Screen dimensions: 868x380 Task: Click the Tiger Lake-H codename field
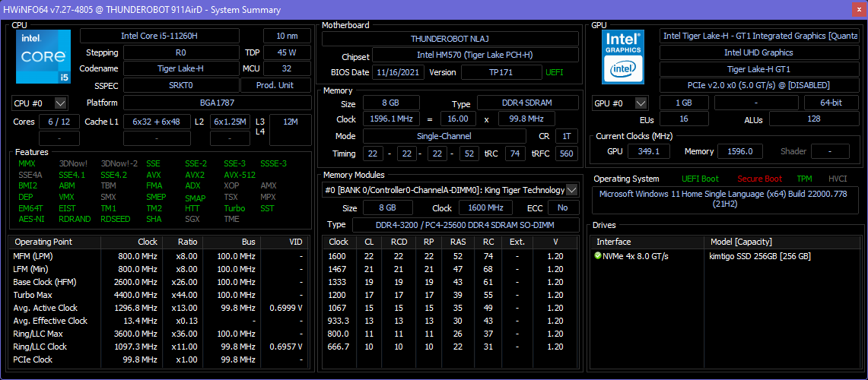click(180, 68)
